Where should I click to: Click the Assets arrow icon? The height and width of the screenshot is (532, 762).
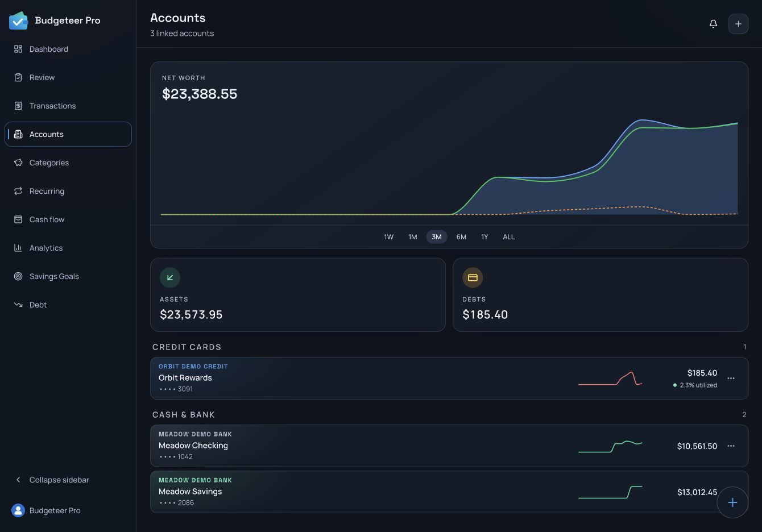click(170, 277)
